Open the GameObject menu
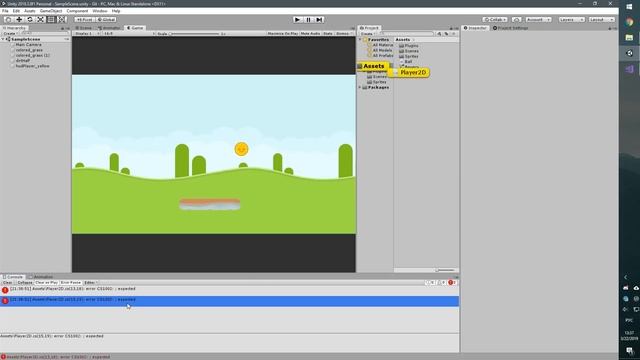The width and height of the screenshot is (640, 360). click(x=51, y=11)
